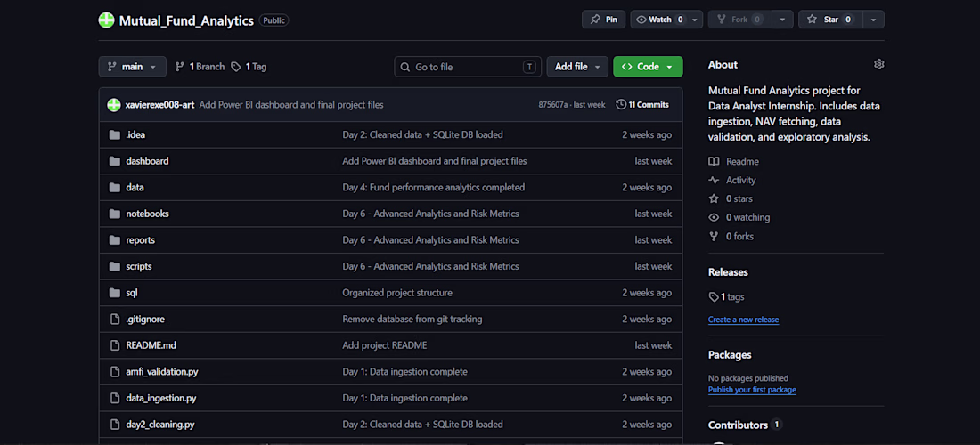Open the About settings gear
The image size is (980, 445).
(878, 64)
